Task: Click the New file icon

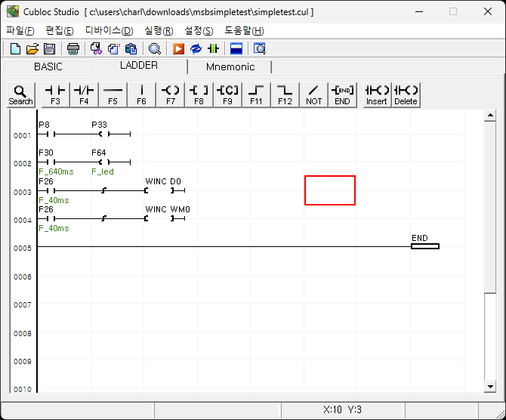Action: pyautogui.click(x=15, y=49)
